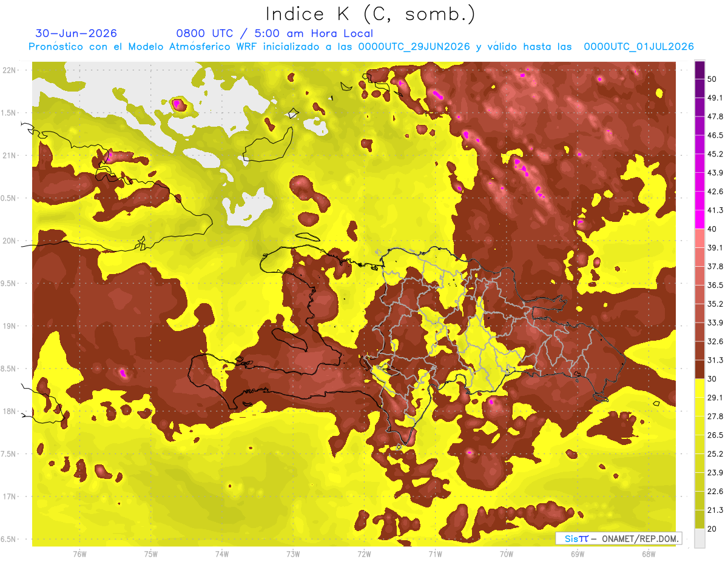The width and height of the screenshot is (728, 562).
Task: Click the "31.3" colorbar value
Action: tap(715, 360)
